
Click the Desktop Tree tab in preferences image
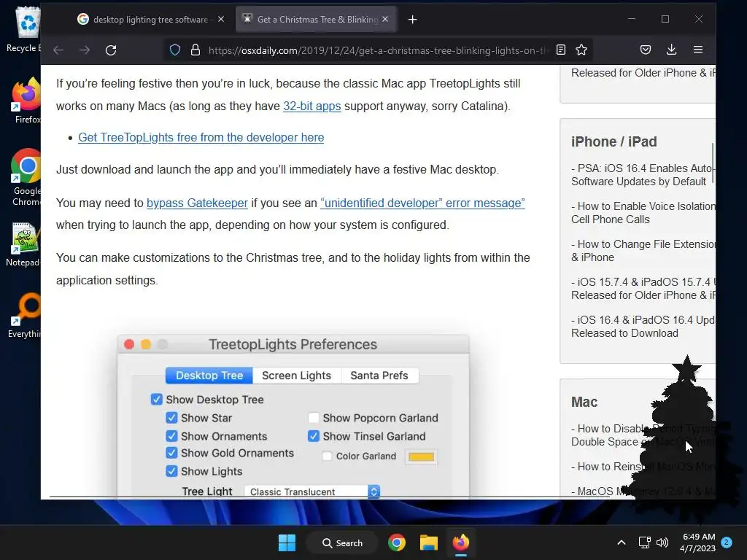click(209, 376)
